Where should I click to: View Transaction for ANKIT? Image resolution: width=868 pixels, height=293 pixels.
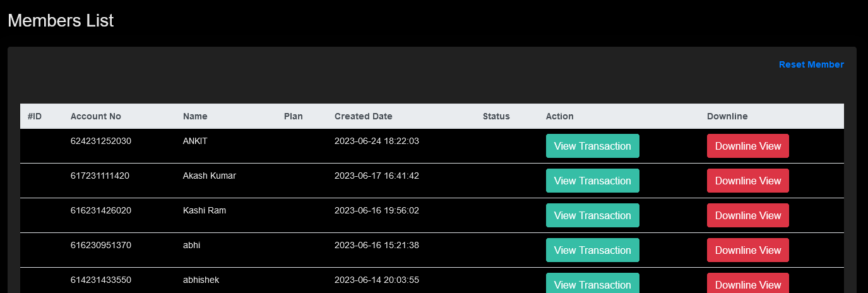593,146
